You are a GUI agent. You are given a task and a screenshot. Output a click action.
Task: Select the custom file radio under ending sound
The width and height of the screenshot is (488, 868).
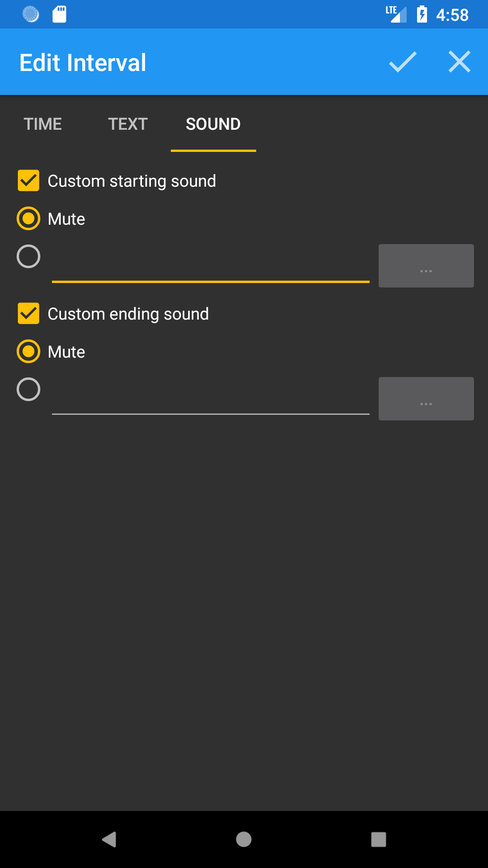pyautogui.click(x=28, y=389)
